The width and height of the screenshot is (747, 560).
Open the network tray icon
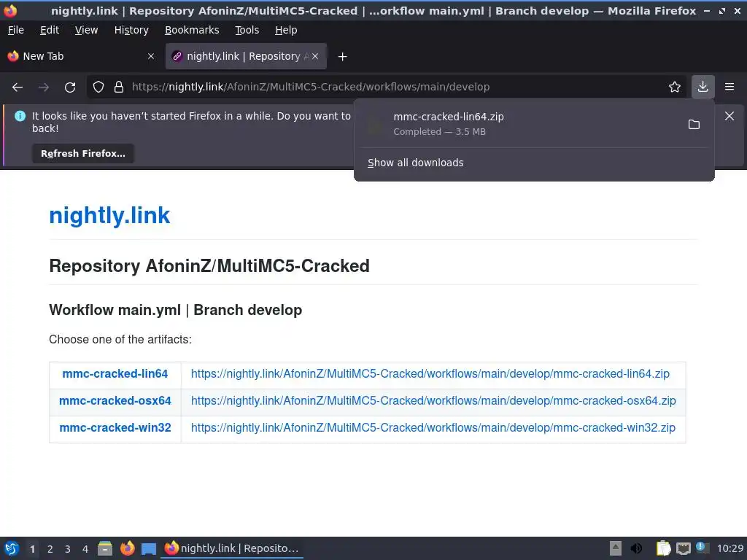[x=683, y=548]
